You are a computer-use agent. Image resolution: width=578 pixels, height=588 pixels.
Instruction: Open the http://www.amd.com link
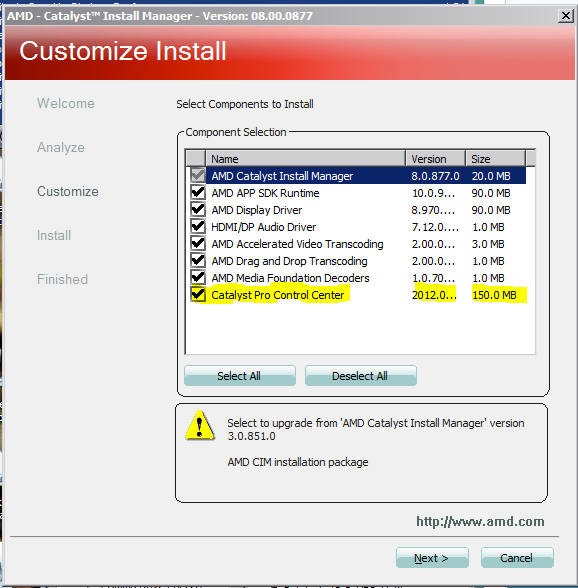(480, 522)
